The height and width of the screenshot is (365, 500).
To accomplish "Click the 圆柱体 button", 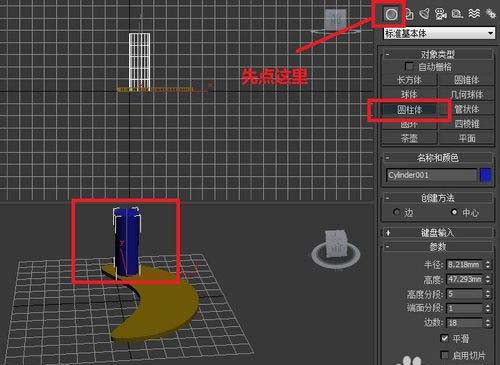I will pos(409,109).
